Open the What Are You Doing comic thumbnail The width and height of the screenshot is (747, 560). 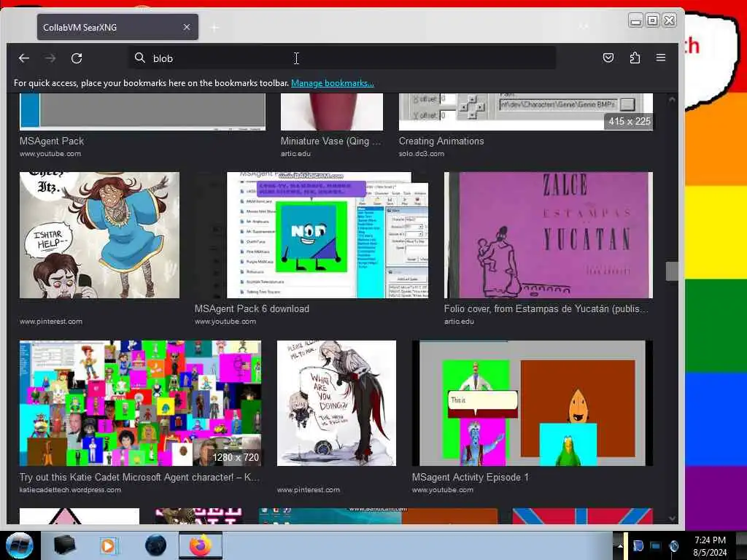point(336,402)
